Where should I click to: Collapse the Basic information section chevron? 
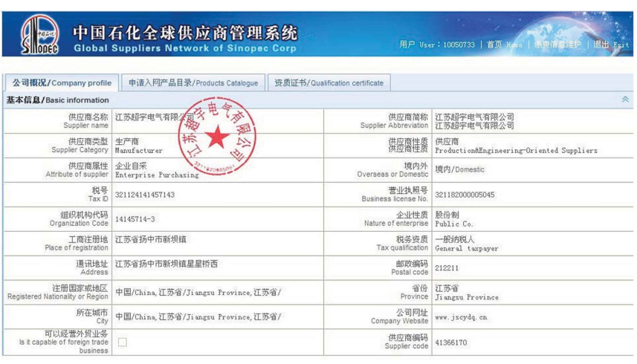coord(625,100)
